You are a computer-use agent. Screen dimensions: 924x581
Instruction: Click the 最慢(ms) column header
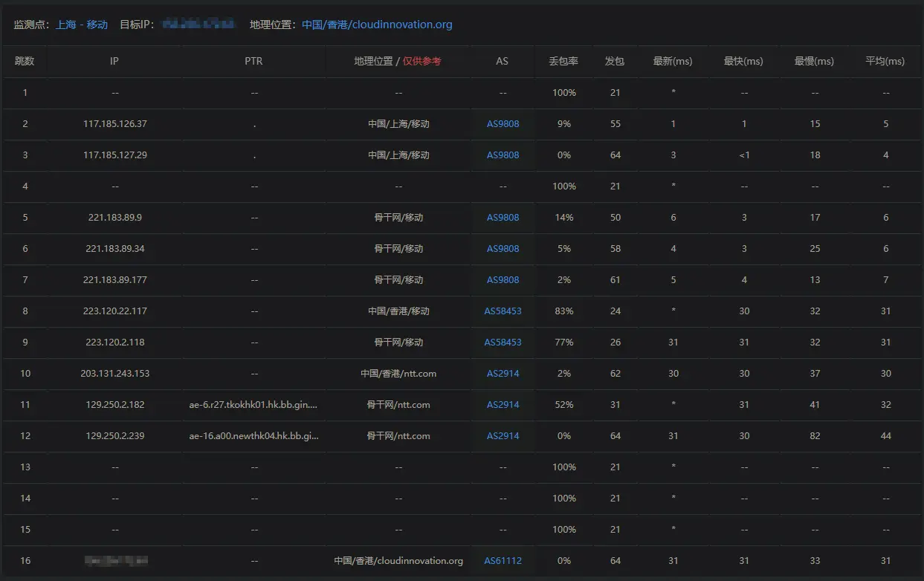click(x=814, y=61)
